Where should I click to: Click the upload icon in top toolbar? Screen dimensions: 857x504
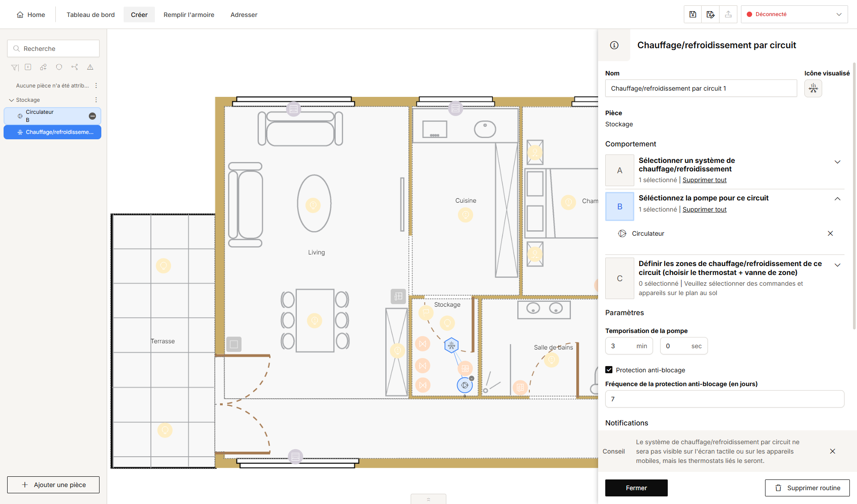tap(728, 14)
